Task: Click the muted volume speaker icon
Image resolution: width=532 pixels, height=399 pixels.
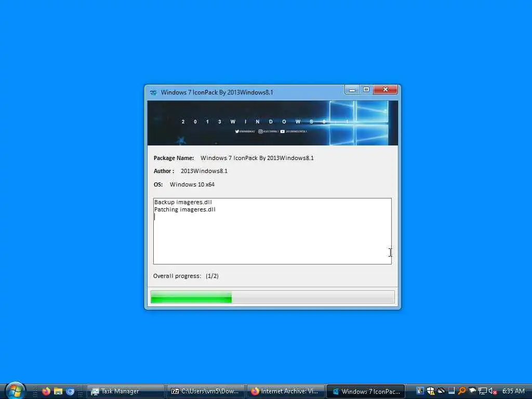Action: pos(493,391)
